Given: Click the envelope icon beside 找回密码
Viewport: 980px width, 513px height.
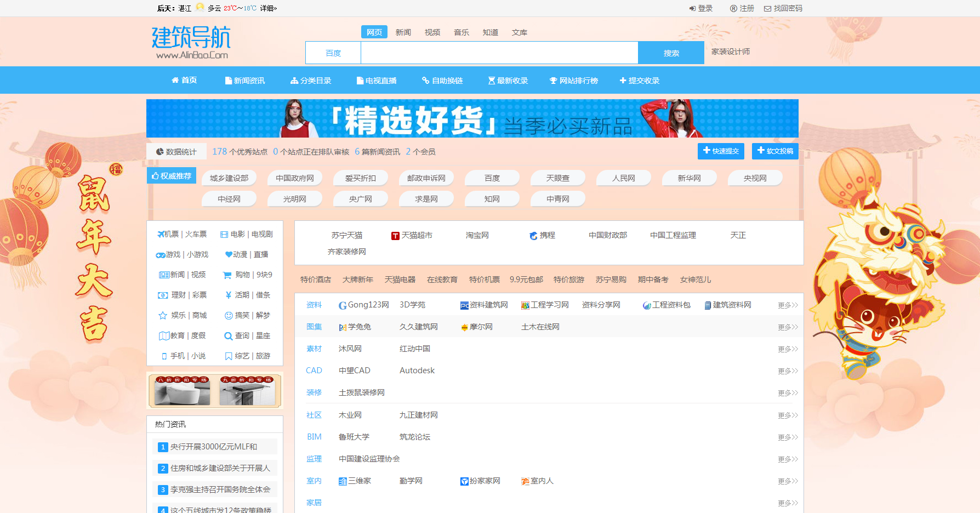Looking at the screenshot, I should pos(767,9).
